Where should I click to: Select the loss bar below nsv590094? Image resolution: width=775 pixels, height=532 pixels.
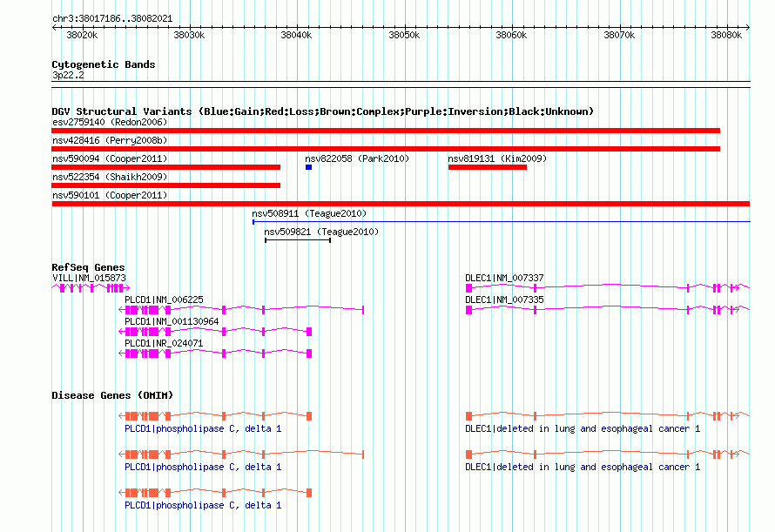(166, 167)
